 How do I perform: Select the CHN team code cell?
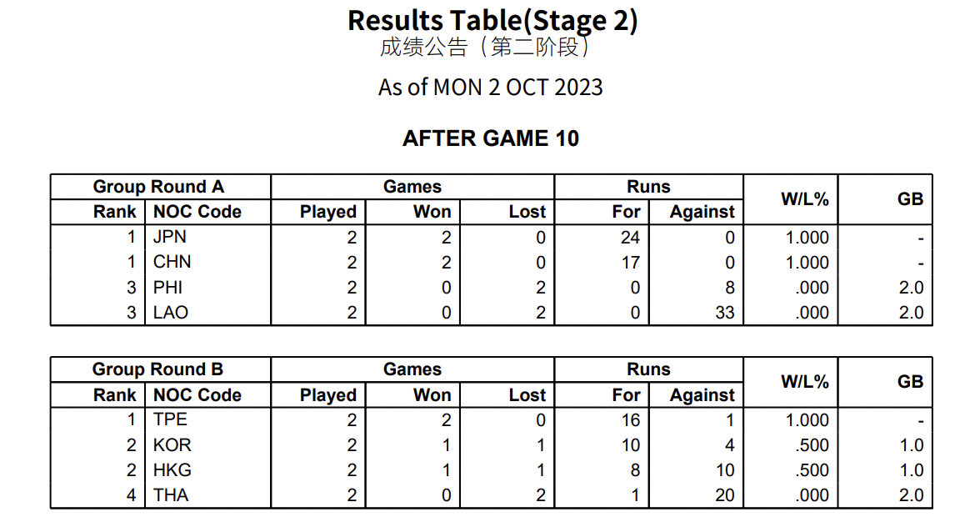pyautogui.click(x=172, y=263)
